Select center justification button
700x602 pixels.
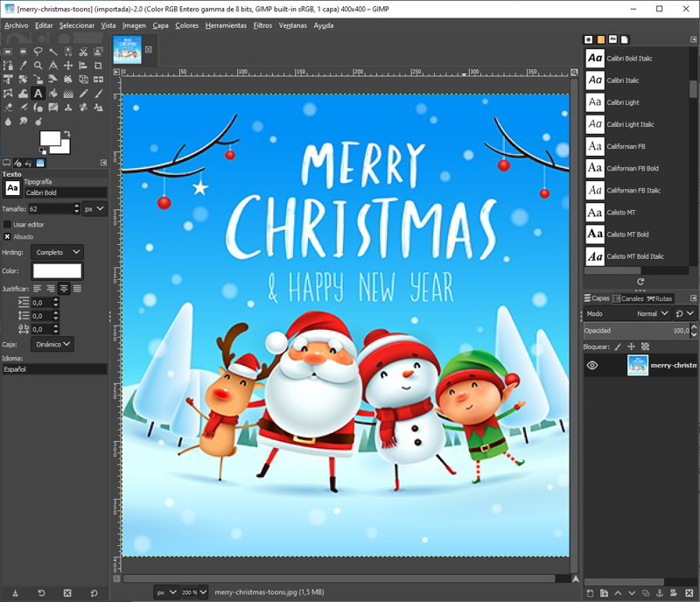[64, 288]
